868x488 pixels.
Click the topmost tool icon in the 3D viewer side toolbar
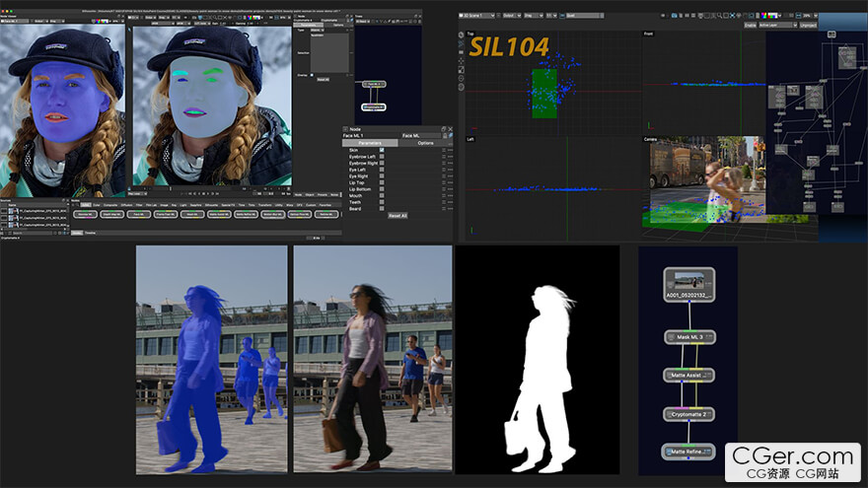[x=462, y=35]
